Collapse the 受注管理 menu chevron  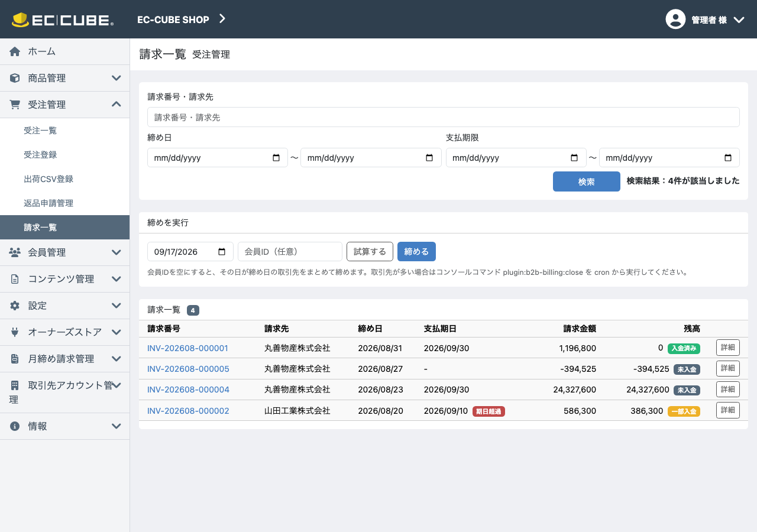tap(117, 105)
